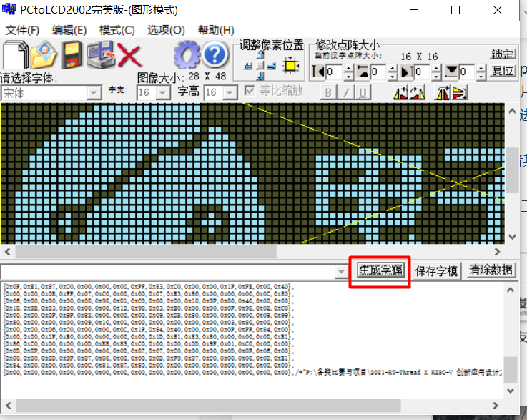Click the output area scroll-up arrow
The height and width of the screenshot is (420, 527).
point(511,290)
